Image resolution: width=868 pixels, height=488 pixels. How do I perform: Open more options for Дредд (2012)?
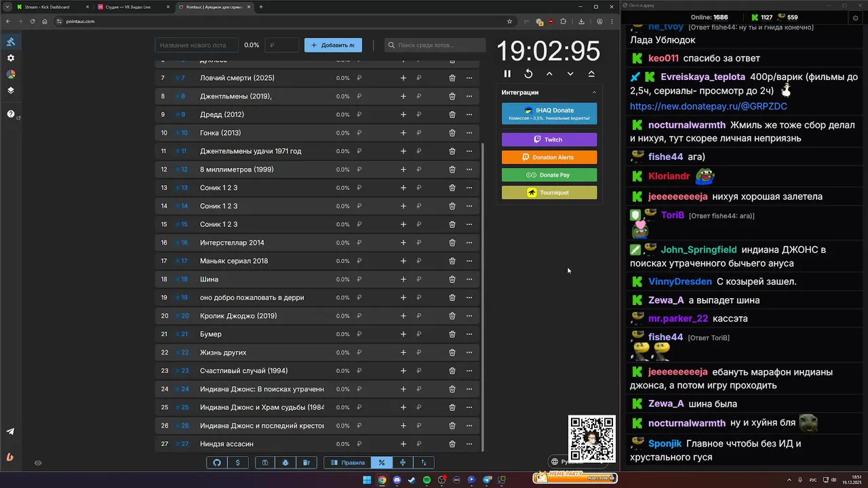[x=469, y=115]
